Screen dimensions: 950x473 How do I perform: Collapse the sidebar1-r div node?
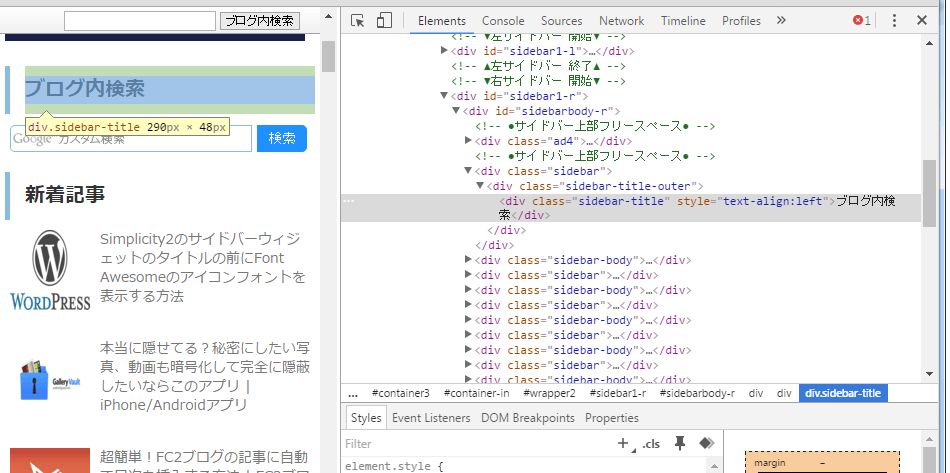(445, 96)
